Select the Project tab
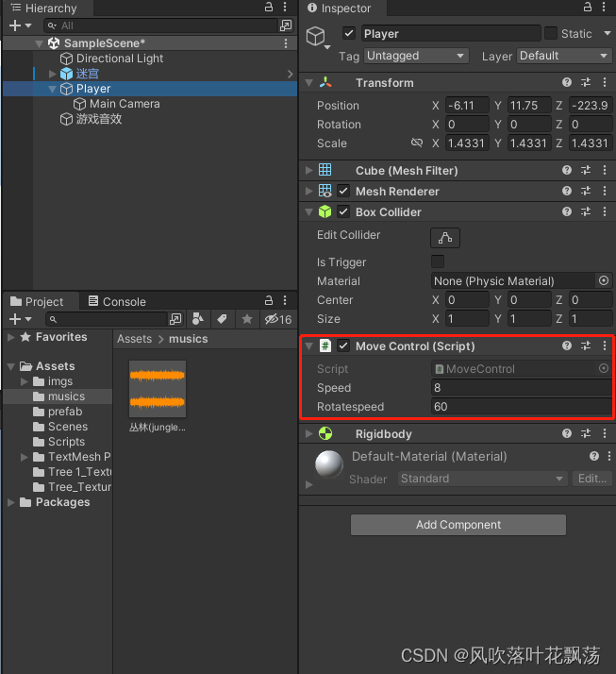 37,301
